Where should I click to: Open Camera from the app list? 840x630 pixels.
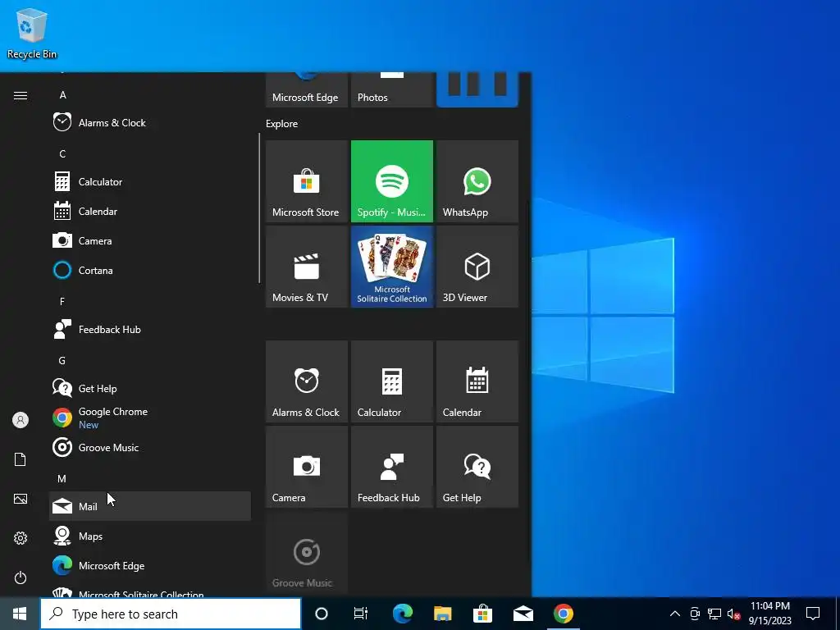[150, 240]
